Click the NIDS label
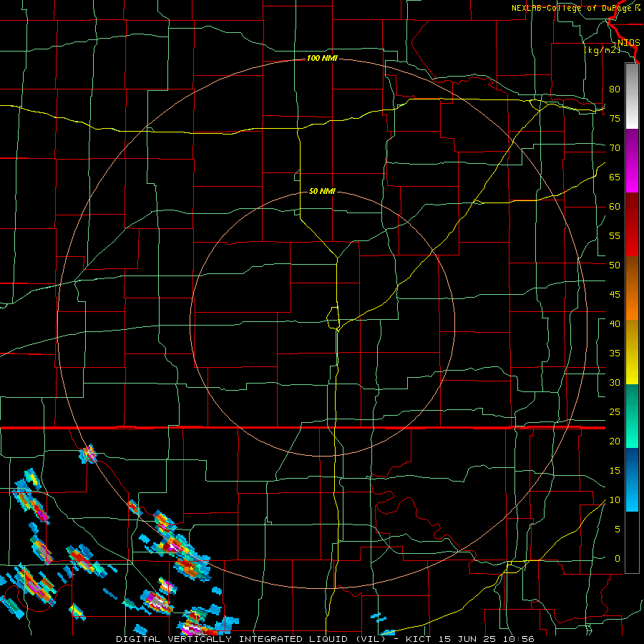Screen dimensions: 644x644 [x=628, y=43]
